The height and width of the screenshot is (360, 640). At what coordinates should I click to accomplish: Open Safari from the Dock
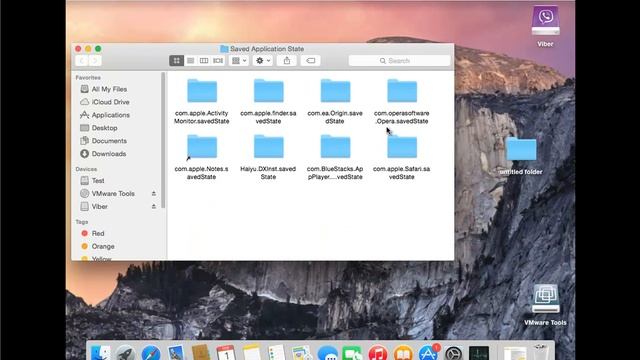[x=151, y=353]
